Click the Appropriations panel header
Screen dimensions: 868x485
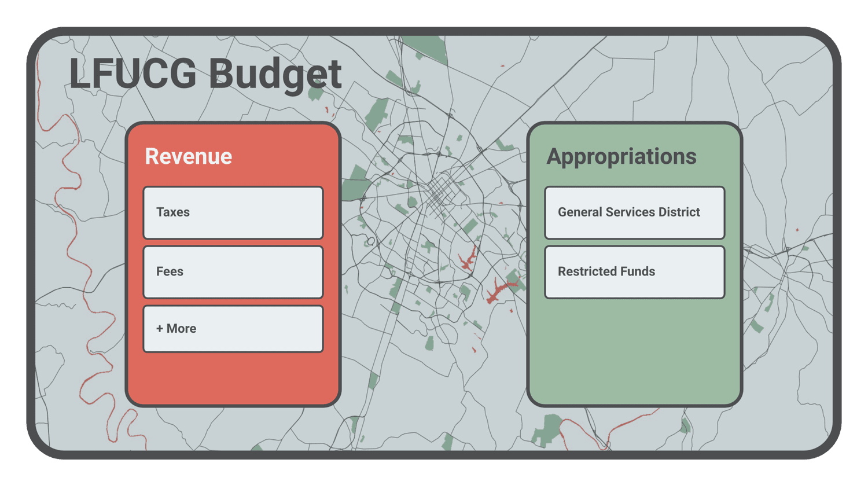[622, 156]
